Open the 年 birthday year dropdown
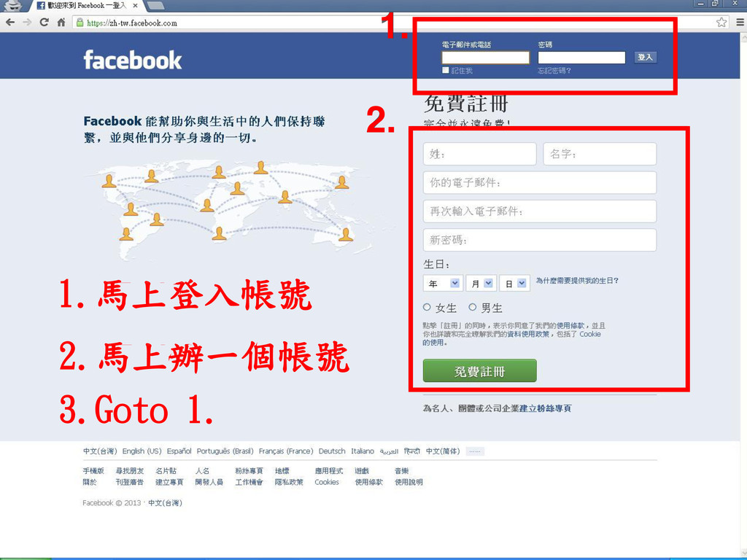The image size is (747, 560). click(x=443, y=284)
